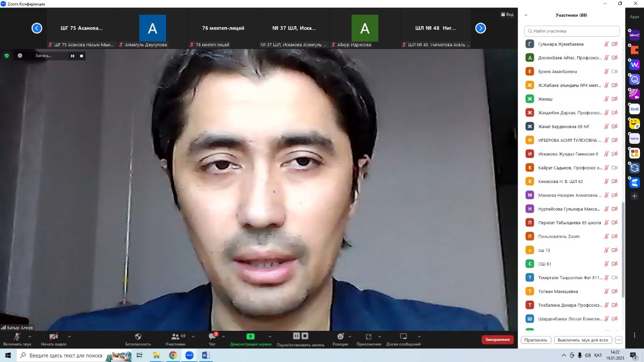Click the Участники people icon

pos(175,336)
